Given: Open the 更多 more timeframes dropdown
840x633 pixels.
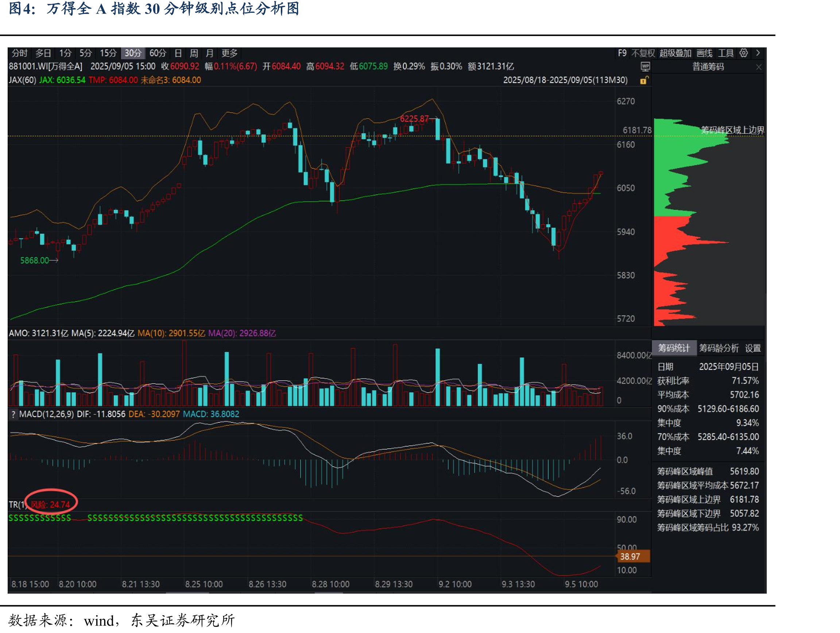Looking at the screenshot, I should (229, 53).
